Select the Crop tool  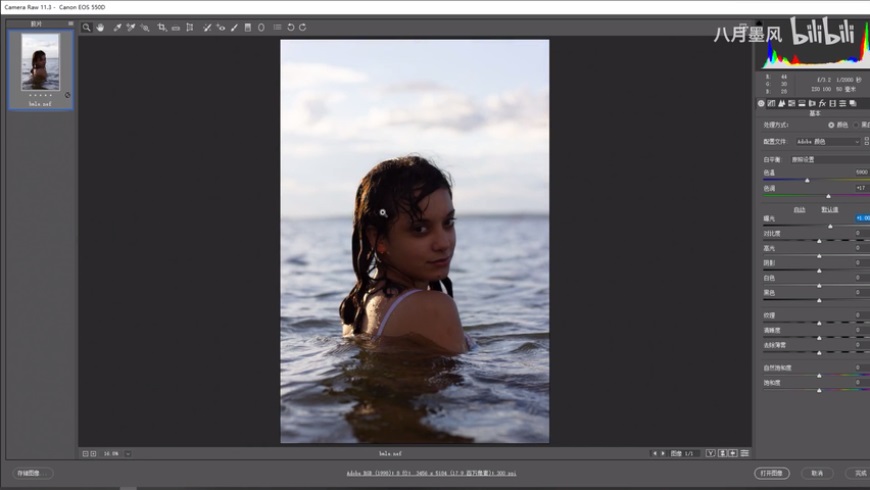pos(161,27)
